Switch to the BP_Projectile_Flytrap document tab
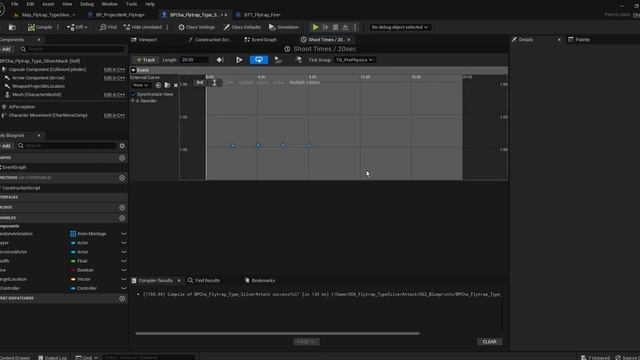The height and width of the screenshot is (360, 640). point(120,15)
